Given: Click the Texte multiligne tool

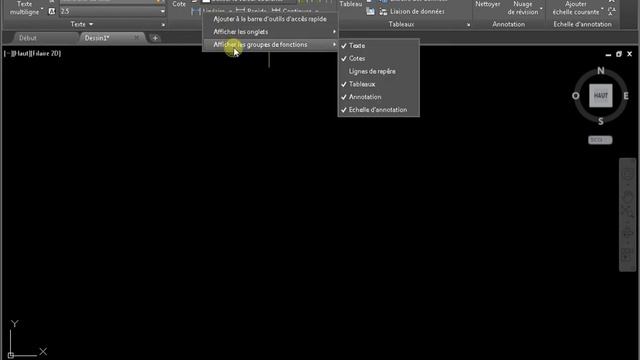Looking at the screenshot, I should pyautogui.click(x=24, y=8).
